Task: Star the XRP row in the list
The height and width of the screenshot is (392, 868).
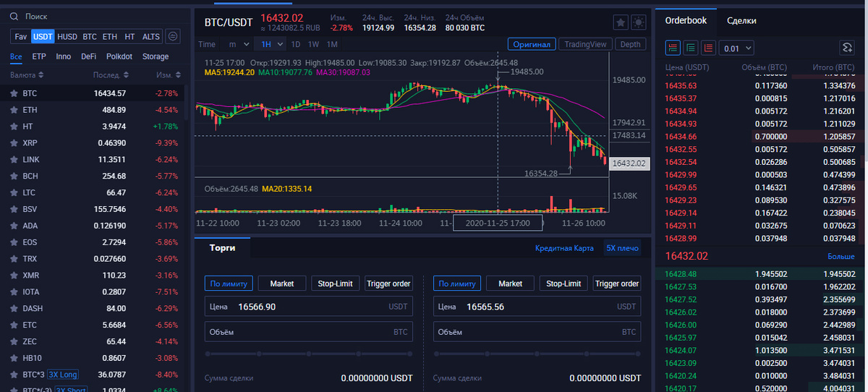Action: (x=14, y=143)
